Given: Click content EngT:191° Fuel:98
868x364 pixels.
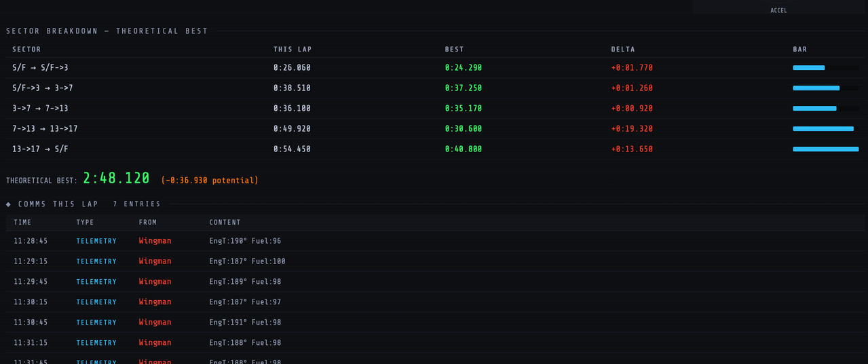Looking at the screenshot, I should pyautogui.click(x=245, y=323).
